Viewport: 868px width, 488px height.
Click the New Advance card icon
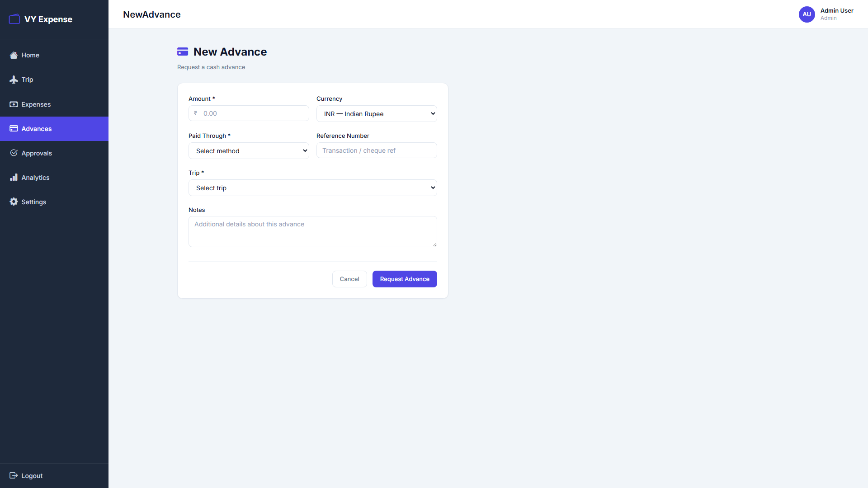click(183, 52)
